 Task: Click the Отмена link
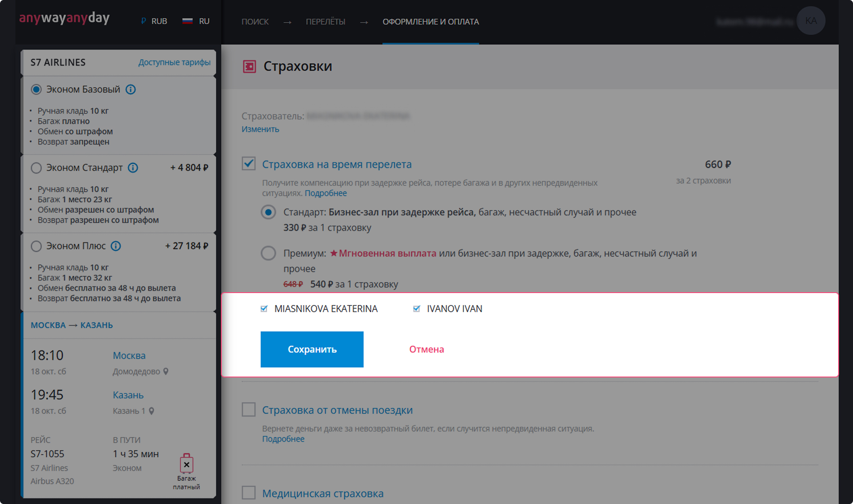(x=426, y=349)
